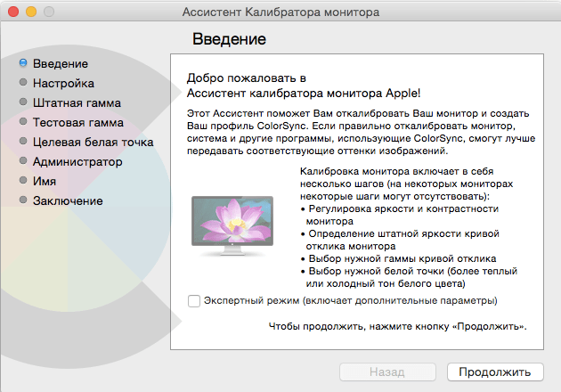Click the disabled Назад button

(387, 372)
